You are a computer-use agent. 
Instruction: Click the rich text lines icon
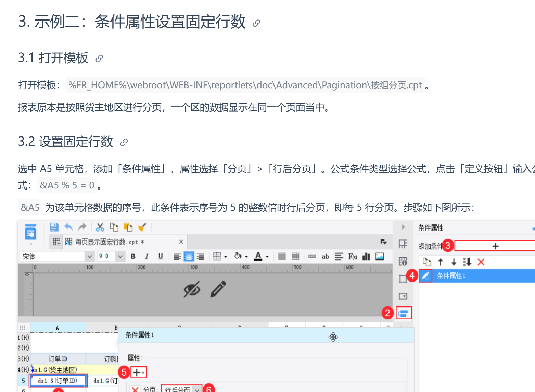coord(339,256)
